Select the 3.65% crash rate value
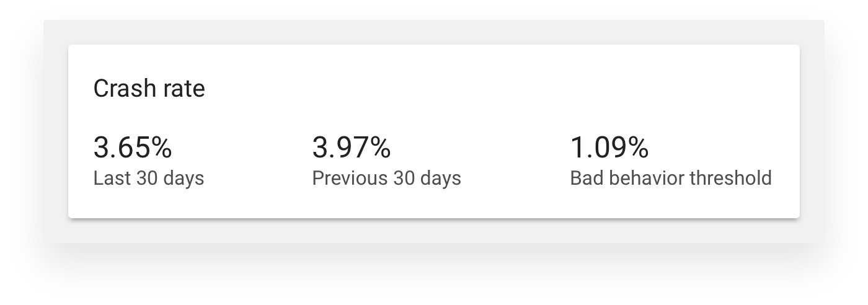The width and height of the screenshot is (868, 305). click(x=132, y=148)
